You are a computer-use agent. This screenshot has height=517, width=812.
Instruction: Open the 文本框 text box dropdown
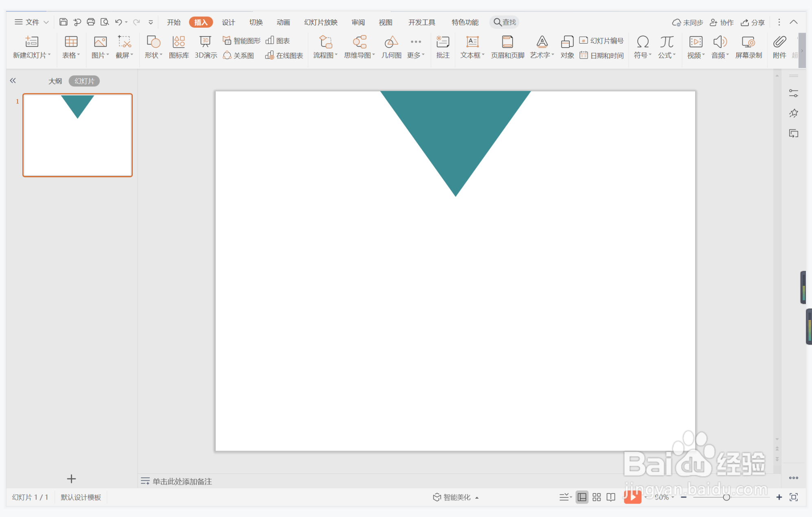tap(472, 55)
